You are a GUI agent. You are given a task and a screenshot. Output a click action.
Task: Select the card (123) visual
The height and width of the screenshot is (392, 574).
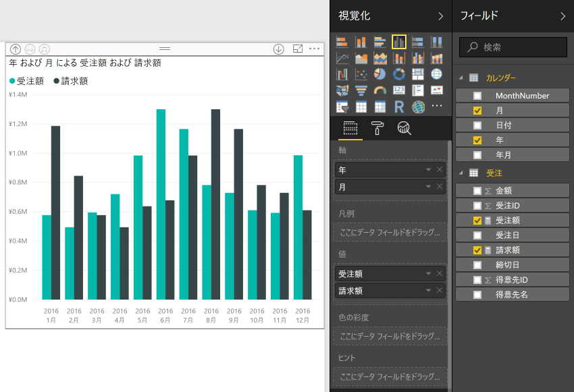coord(399,90)
